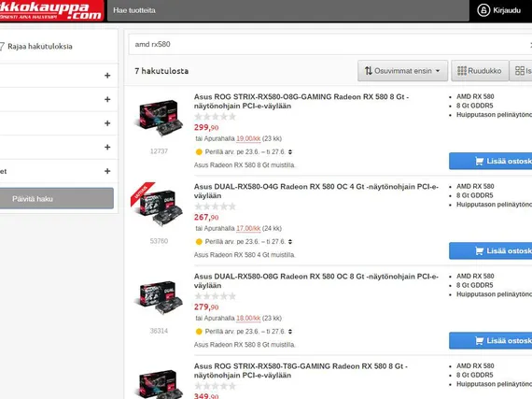This screenshot has width=532, height=399.
Task: Open Asus DUAL-RX580-O8G product title
Action: point(316,281)
